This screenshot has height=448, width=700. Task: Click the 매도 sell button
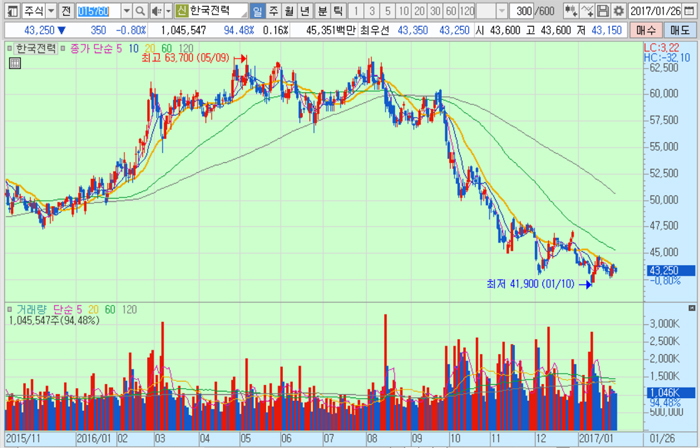tap(680, 30)
